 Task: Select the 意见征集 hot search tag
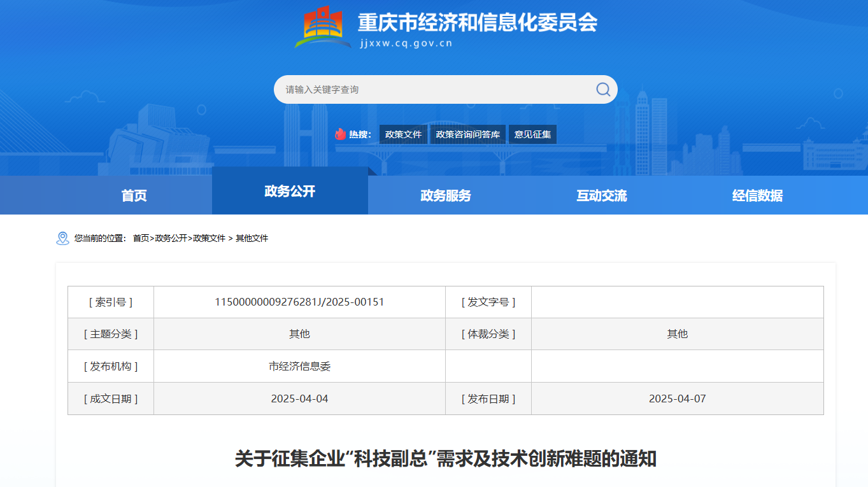click(x=532, y=134)
